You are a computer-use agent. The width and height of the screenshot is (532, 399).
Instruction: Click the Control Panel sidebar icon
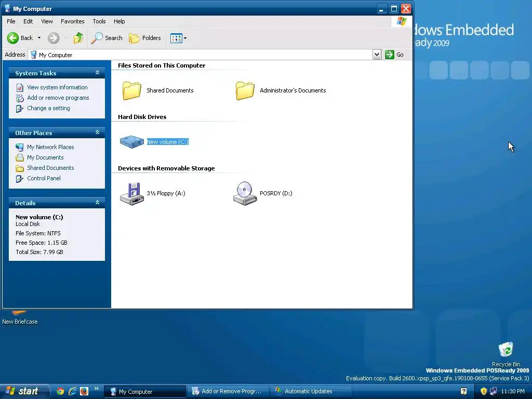20,179
